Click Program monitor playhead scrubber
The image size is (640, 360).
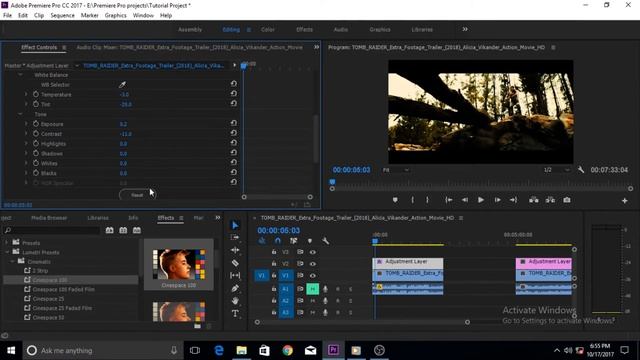pos(332,182)
